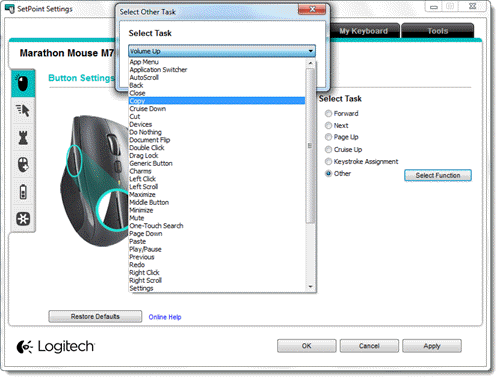Viewport: 500px width, 380px height.
Task: Select Cruise Down in the list
Action: point(217,109)
